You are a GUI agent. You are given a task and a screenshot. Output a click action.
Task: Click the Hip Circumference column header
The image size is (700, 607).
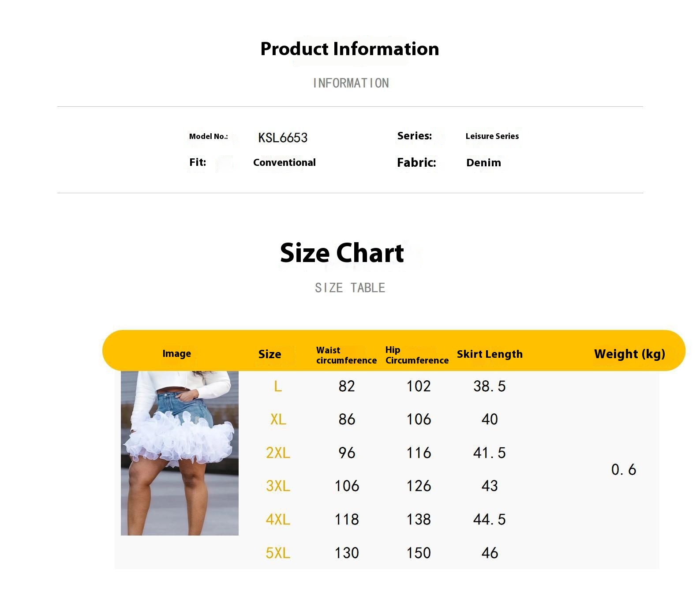coord(417,355)
